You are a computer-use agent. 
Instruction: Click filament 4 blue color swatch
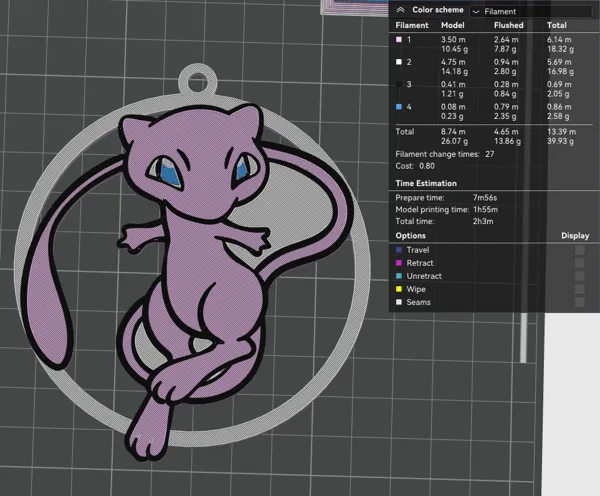(399, 107)
